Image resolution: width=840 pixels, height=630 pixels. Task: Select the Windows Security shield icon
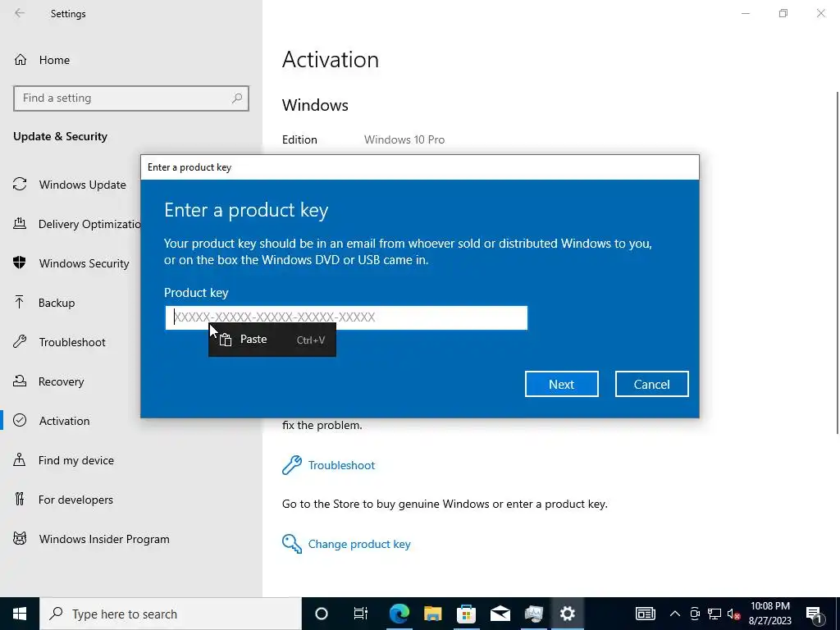point(20,262)
